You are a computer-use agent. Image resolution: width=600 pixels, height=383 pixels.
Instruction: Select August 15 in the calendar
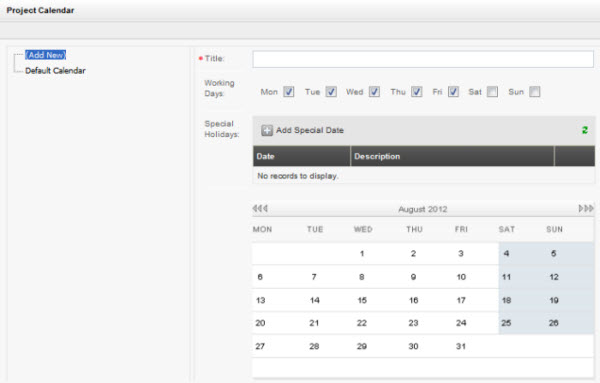362,300
